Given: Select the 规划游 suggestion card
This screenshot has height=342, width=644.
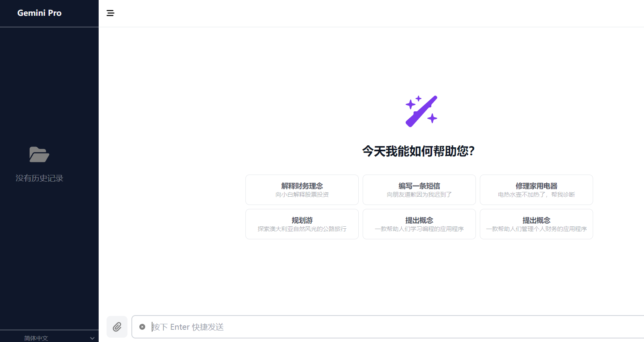Looking at the screenshot, I should pyautogui.click(x=302, y=224).
